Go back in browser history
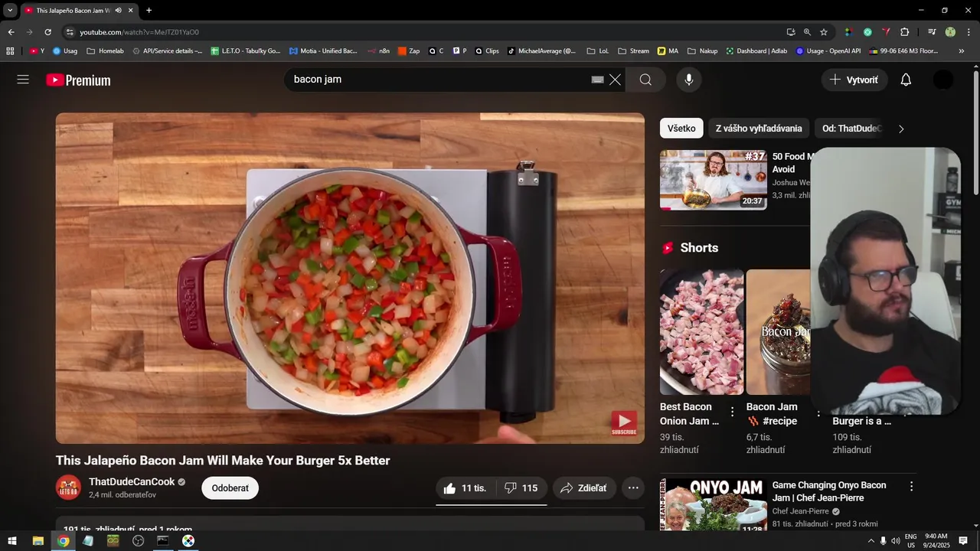Image resolution: width=980 pixels, height=551 pixels. click(x=11, y=32)
